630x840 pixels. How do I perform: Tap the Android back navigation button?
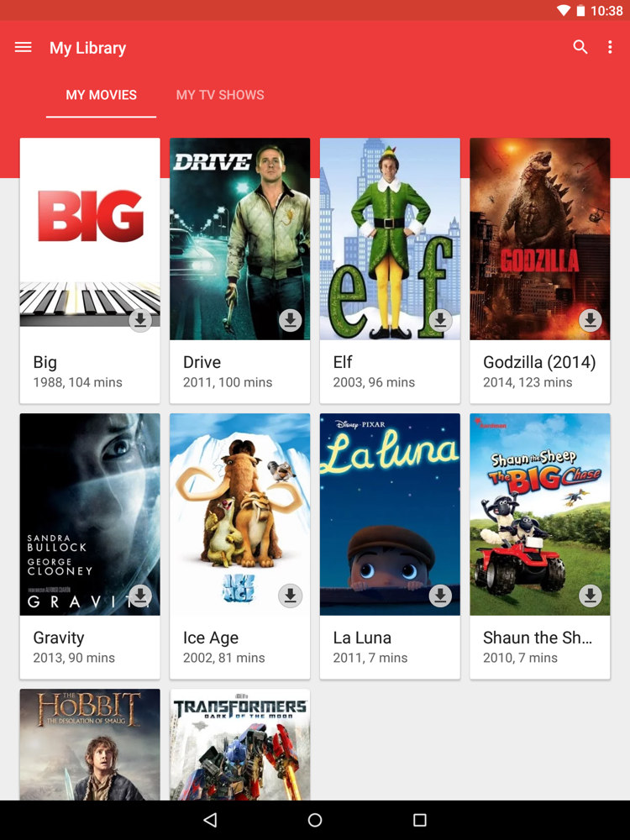pos(210,820)
